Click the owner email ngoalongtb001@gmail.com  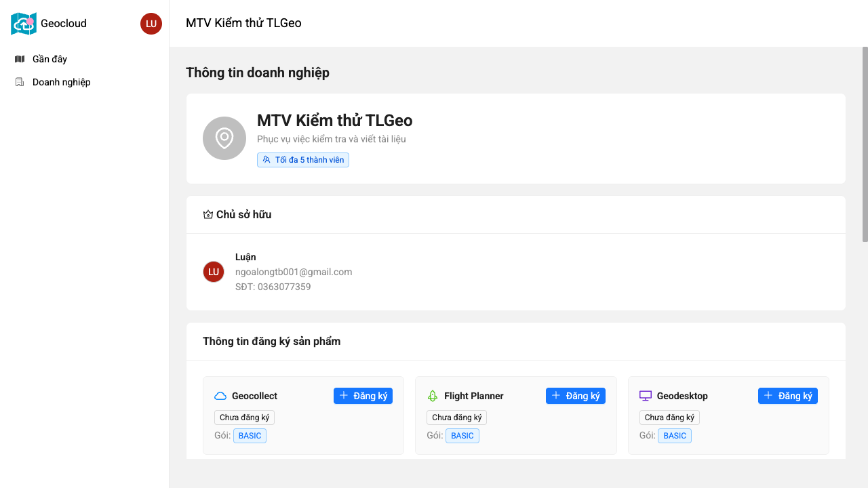click(x=294, y=272)
